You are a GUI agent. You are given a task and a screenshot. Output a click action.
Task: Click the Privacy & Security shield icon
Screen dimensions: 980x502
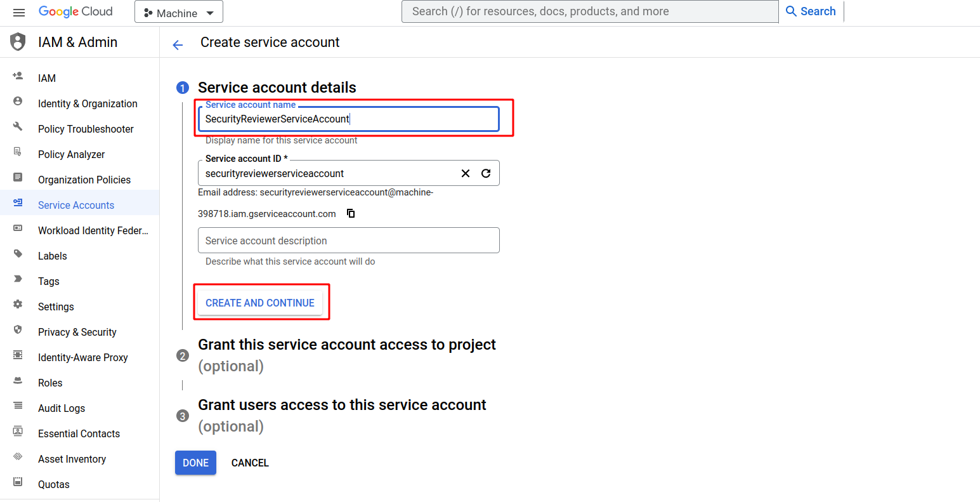[x=17, y=329]
